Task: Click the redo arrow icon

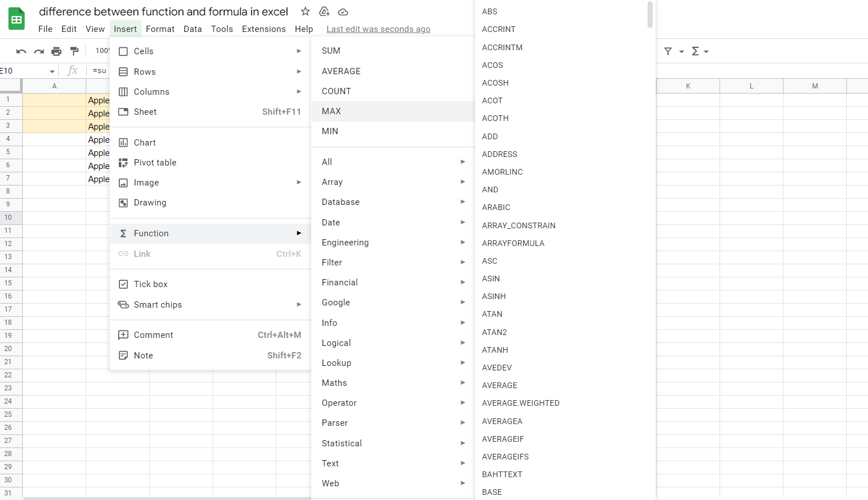Action: click(x=39, y=51)
